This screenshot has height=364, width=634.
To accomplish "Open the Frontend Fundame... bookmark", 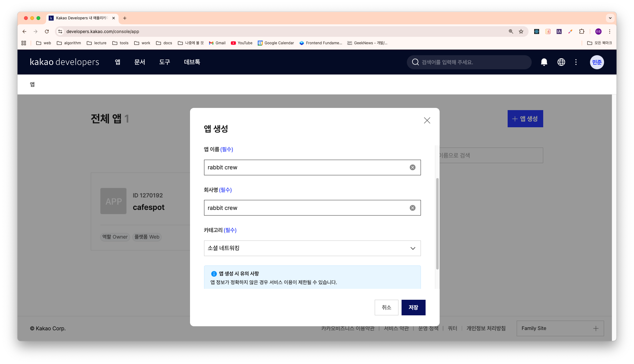I will click(321, 43).
